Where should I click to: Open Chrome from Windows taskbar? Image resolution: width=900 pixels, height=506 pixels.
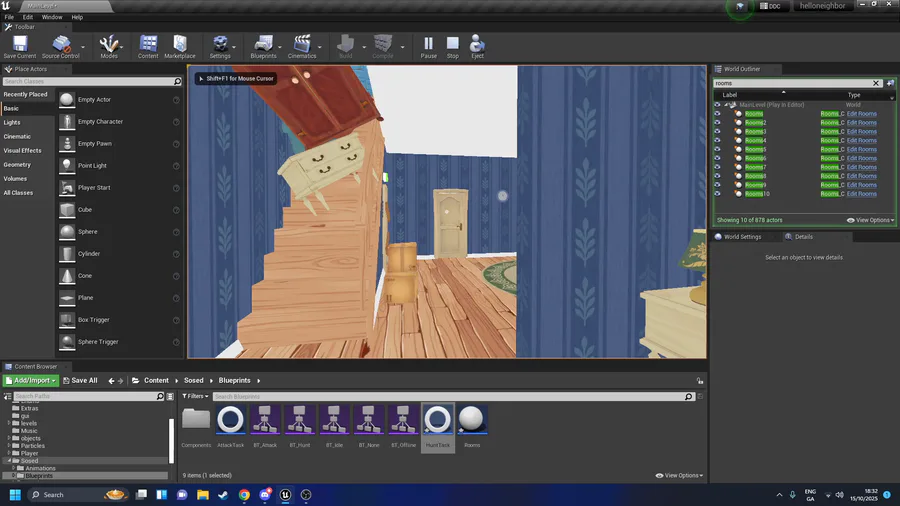point(244,495)
